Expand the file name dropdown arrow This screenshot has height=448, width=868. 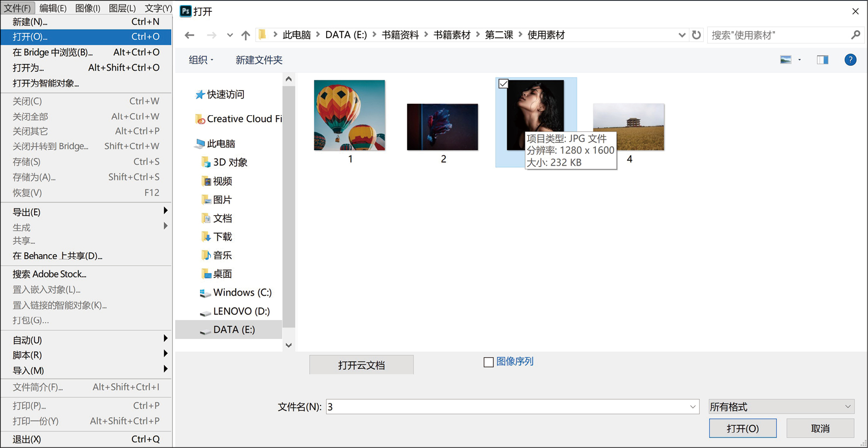click(692, 406)
